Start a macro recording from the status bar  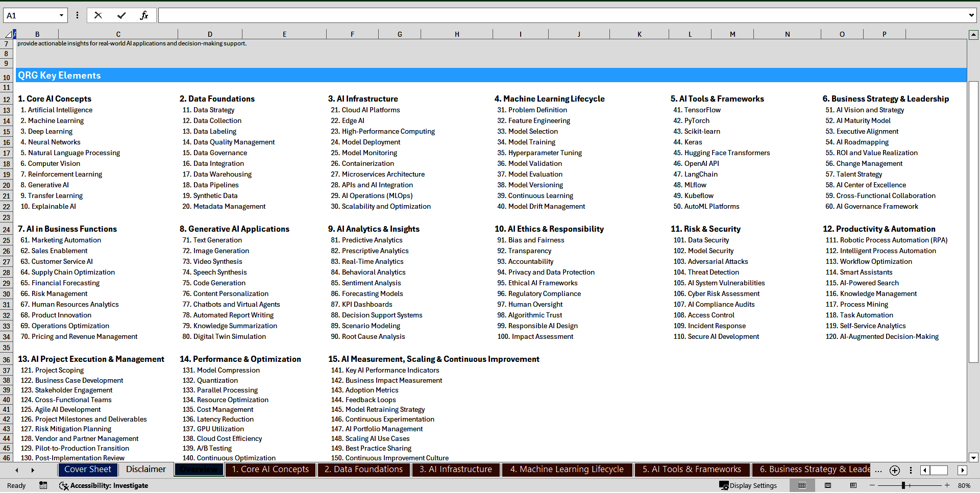(43, 485)
